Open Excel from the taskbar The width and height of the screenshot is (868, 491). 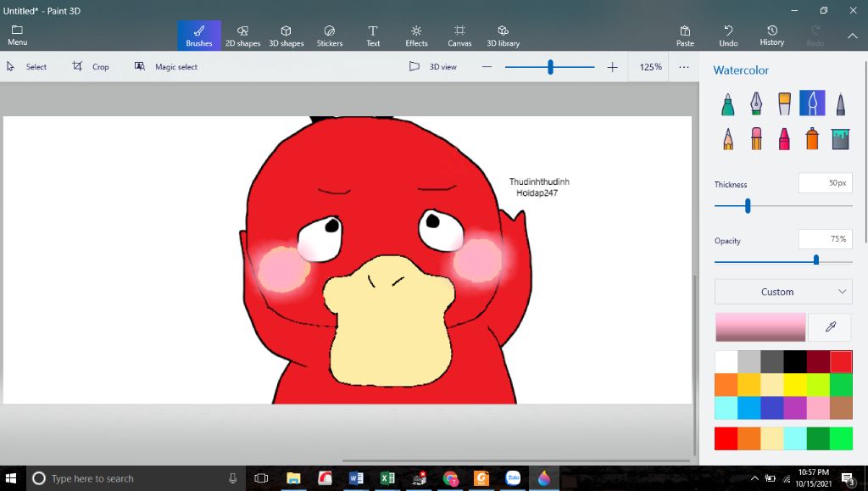click(x=387, y=478)
